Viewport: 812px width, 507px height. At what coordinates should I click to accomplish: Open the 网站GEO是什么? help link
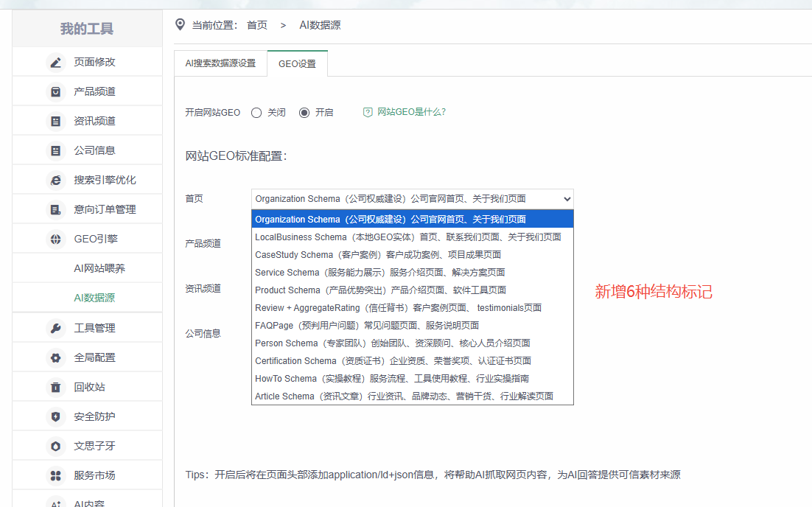tap(411, 112)
